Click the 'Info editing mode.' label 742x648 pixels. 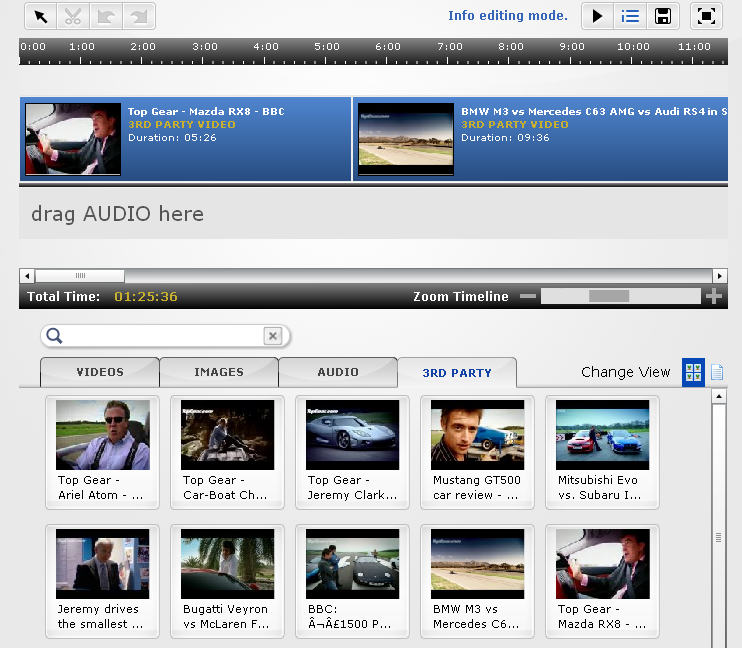[508, 16]
